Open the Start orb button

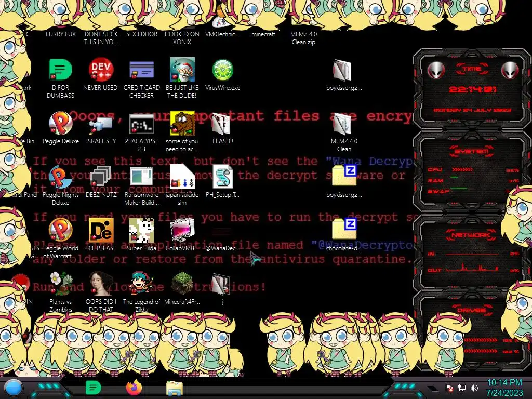click(x=14, y=388)
